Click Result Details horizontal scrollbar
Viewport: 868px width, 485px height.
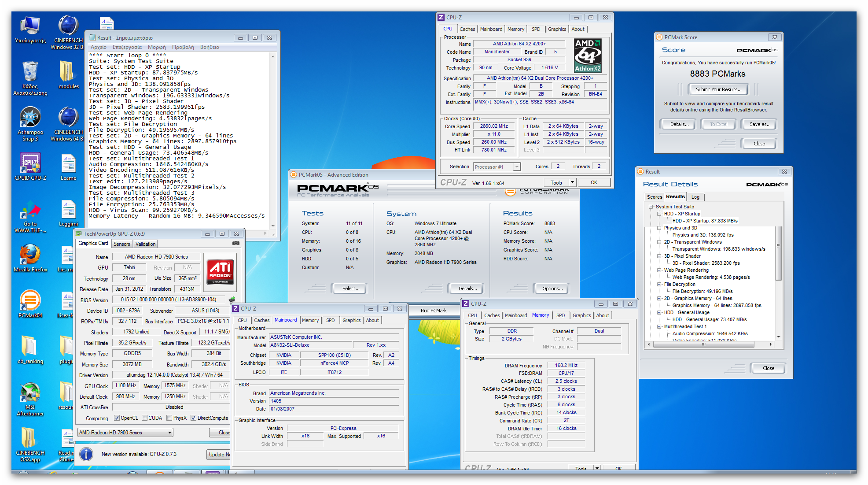[x=710, y=344]
